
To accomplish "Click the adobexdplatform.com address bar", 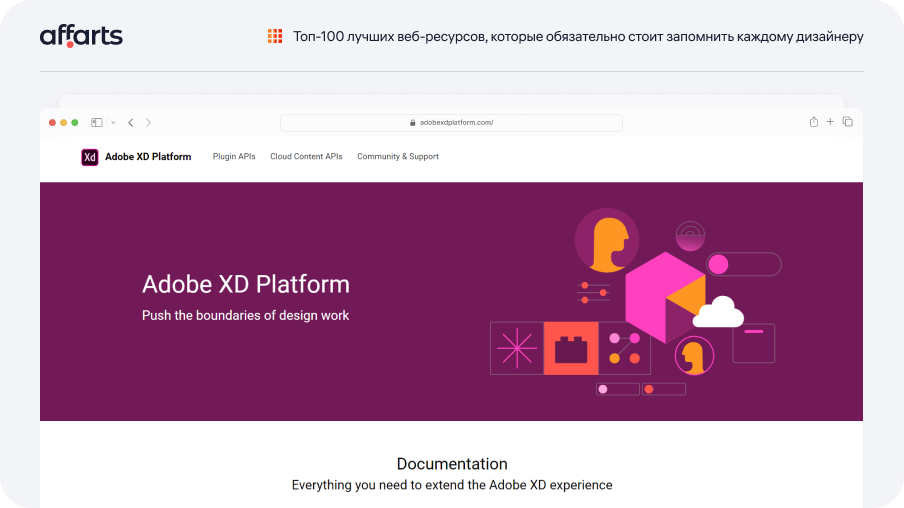I will click(x=451, y=122).
